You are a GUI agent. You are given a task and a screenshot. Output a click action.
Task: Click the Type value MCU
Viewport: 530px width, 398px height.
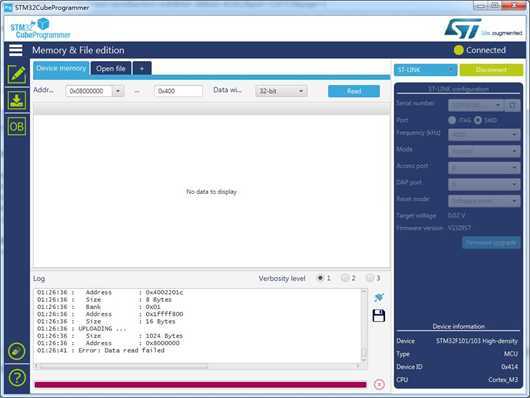coord(511,354)
